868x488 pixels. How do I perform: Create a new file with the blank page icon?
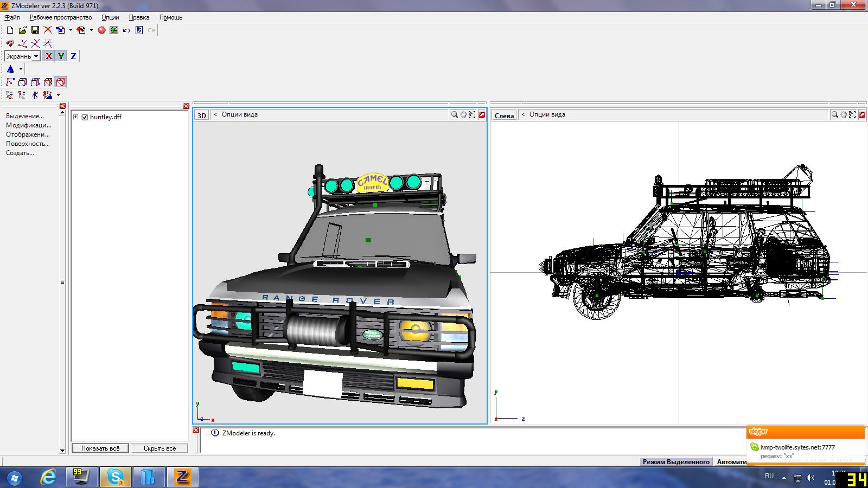click(x=10, y=30)
